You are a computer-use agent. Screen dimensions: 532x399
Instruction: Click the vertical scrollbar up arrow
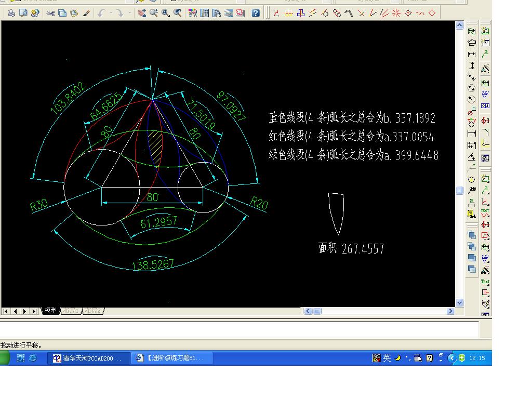pyautogui.click(x=459, y=25)
